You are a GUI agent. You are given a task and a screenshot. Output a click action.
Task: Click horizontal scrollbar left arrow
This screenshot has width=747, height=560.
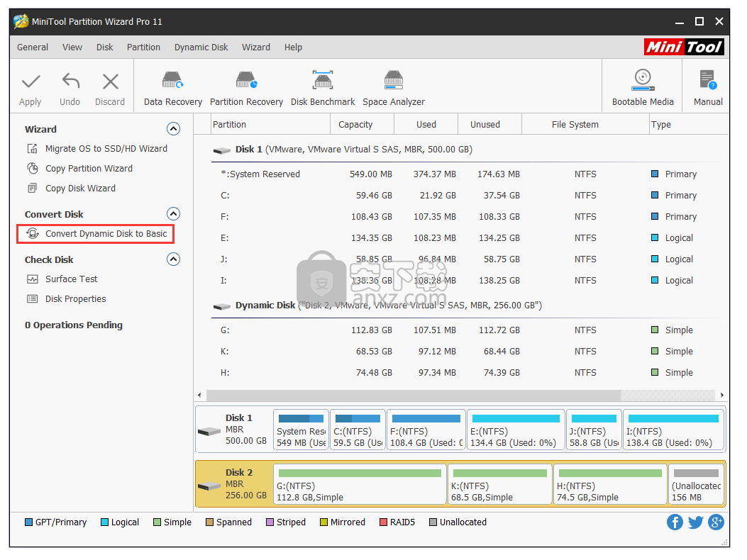coord(199,395)
